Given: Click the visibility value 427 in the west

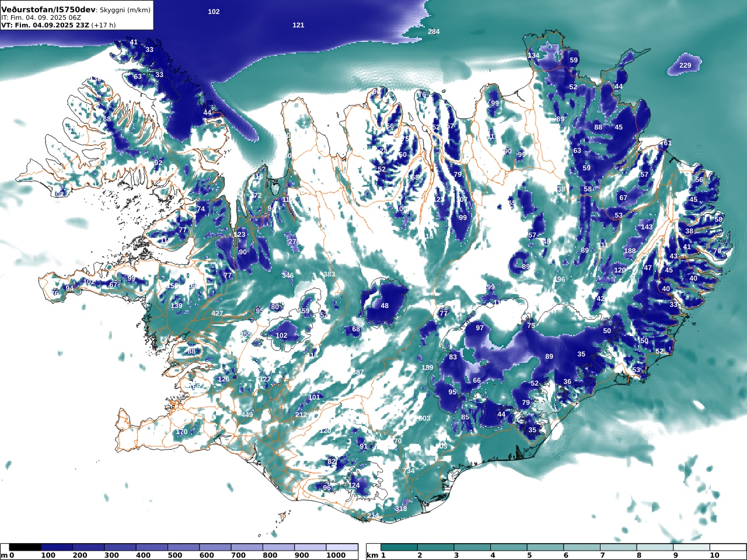Looking at the screenshot, I should [x=217, y=313].
